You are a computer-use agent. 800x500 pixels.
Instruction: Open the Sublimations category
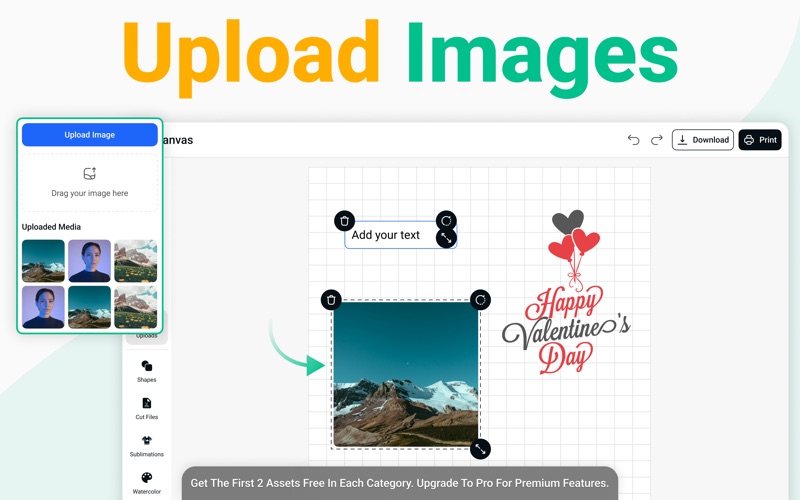(x=147, y=445)
